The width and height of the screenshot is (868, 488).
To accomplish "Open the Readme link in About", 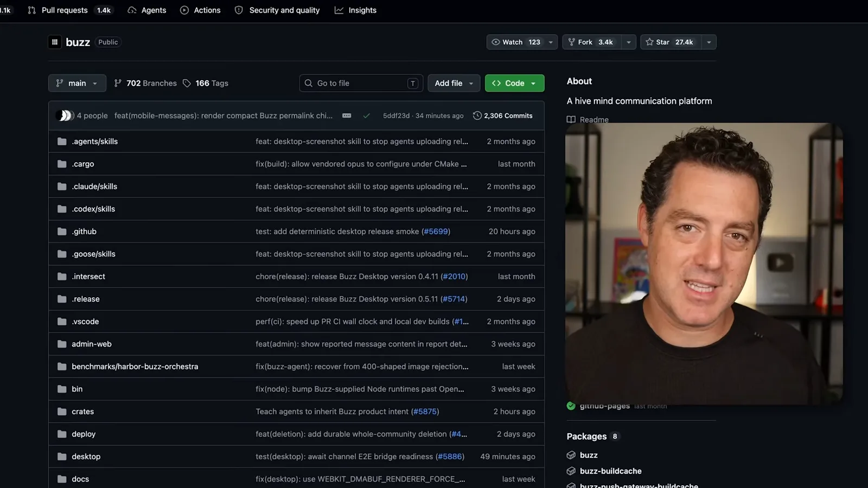I will pos(588,119).
